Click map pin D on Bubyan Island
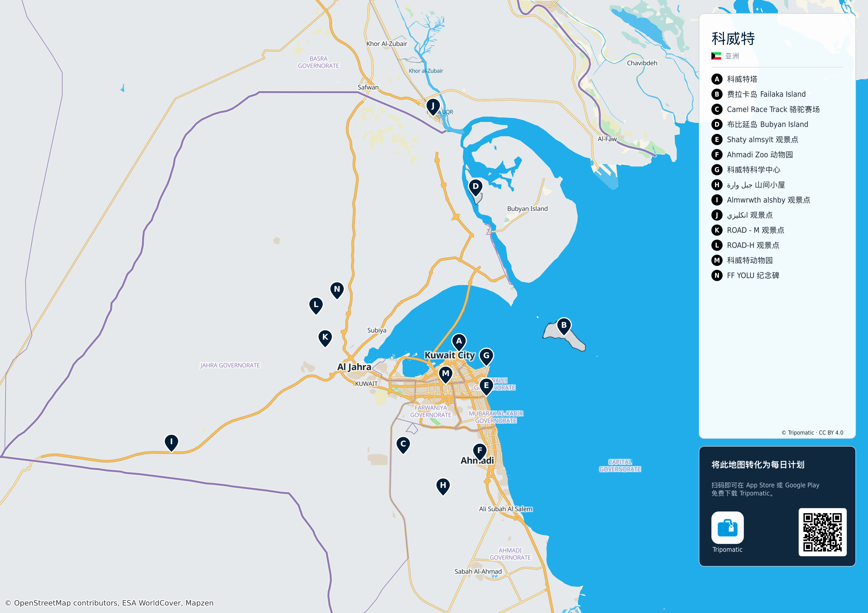Screen dimensions: 868x613 point(476,187)
